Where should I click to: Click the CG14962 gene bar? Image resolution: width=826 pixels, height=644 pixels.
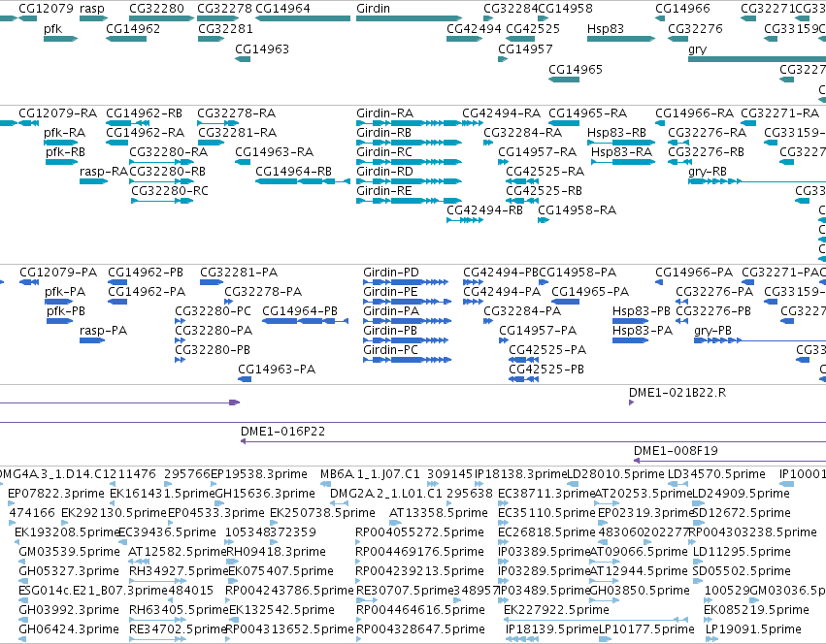pos(126,39)
